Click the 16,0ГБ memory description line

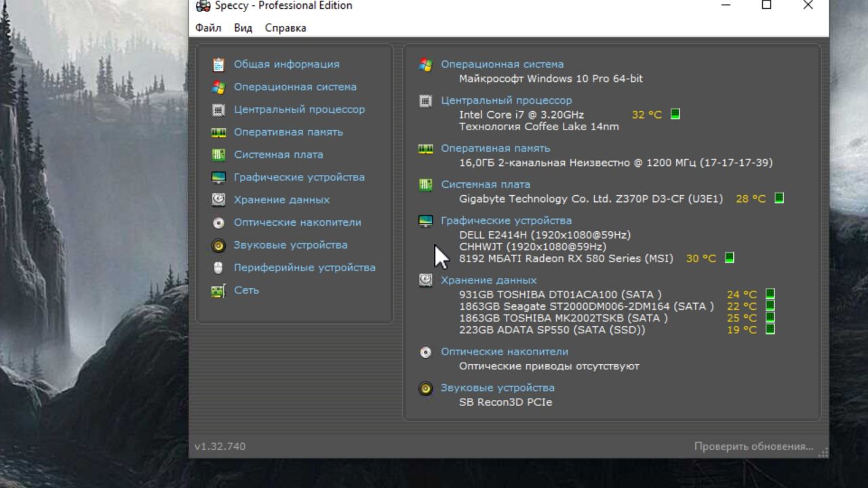[616, 163]
